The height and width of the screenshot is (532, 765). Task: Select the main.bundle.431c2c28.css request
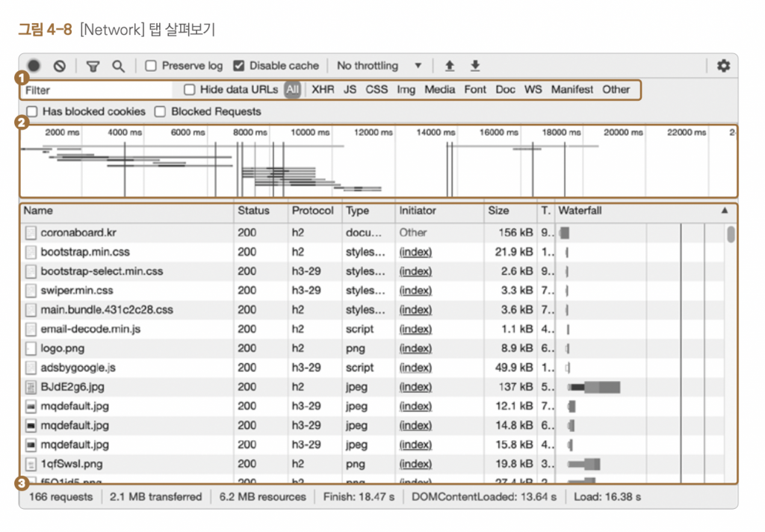pyautogui.click(x=106, y=310)
